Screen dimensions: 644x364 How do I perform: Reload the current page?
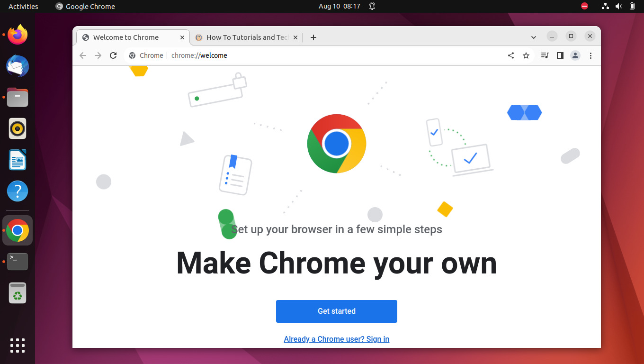113,55
